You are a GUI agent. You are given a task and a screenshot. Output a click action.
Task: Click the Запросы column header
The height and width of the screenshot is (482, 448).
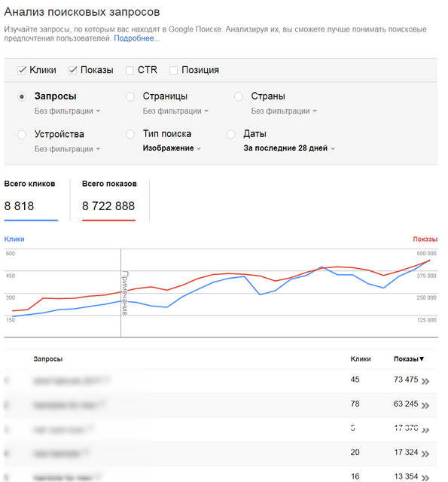[x=48, y=359]
